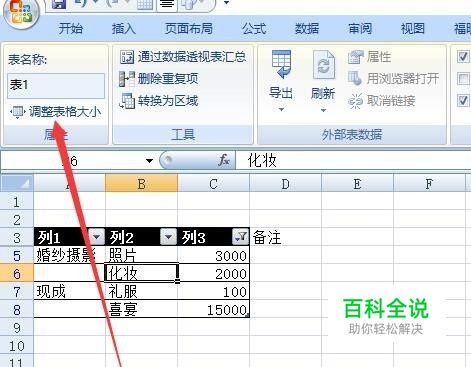This screenshot has height=367, width=471.
Task: Click the insert function fx icon
Action: pos(224,161)
